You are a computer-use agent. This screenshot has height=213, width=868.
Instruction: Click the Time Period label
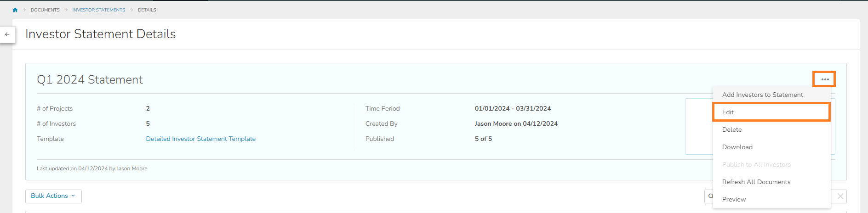pos(383,108)
